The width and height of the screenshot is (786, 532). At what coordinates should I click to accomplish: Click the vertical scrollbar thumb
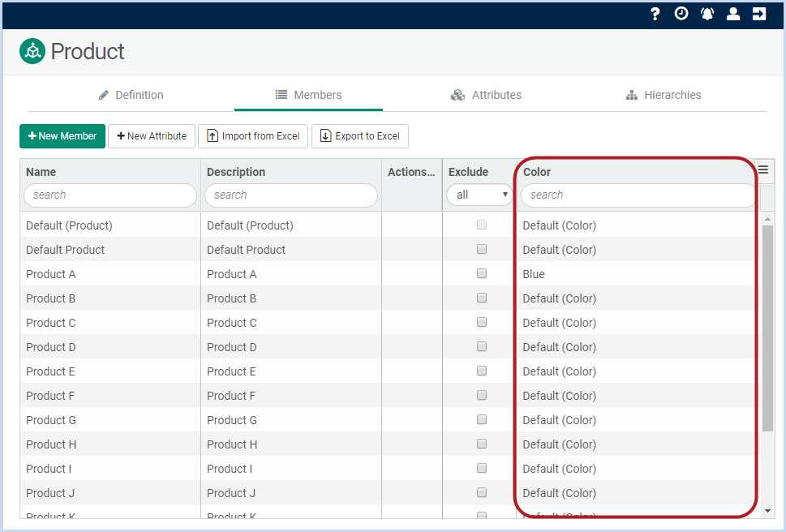[x=767, y=328]
